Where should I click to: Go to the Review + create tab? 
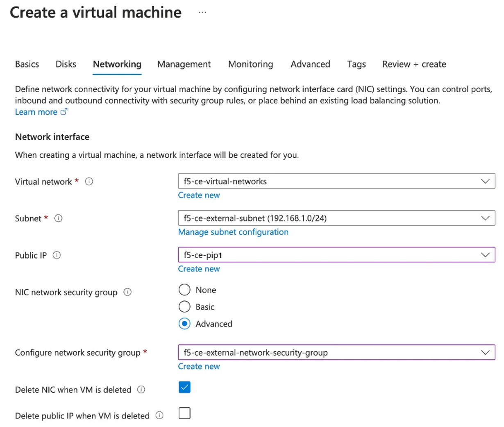coord(414,64)
